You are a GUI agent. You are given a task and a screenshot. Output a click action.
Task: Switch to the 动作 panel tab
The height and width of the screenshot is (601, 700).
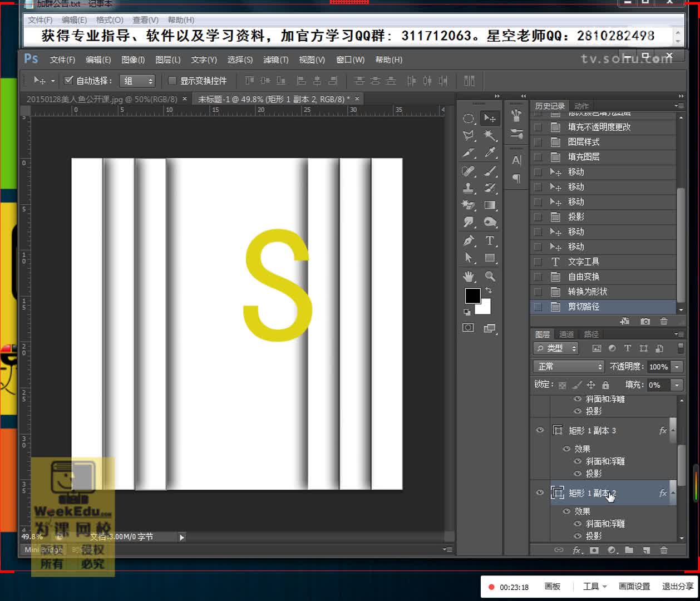point(581,106)
